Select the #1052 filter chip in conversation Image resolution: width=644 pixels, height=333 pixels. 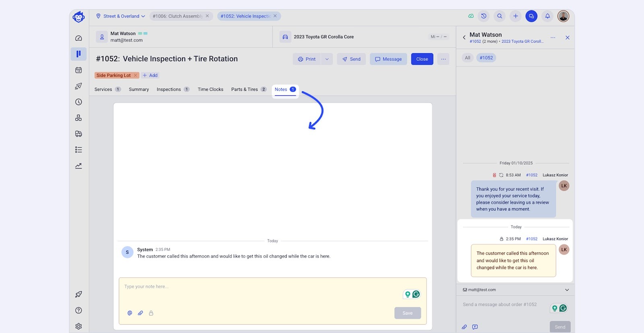click(x=486, y=58)
